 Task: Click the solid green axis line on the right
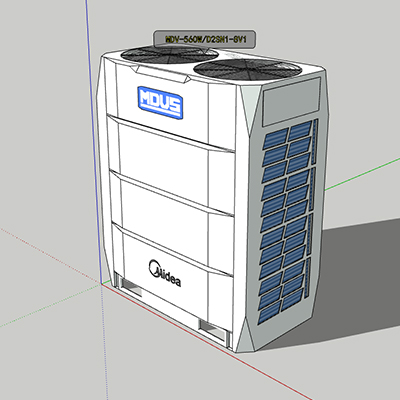362,174
